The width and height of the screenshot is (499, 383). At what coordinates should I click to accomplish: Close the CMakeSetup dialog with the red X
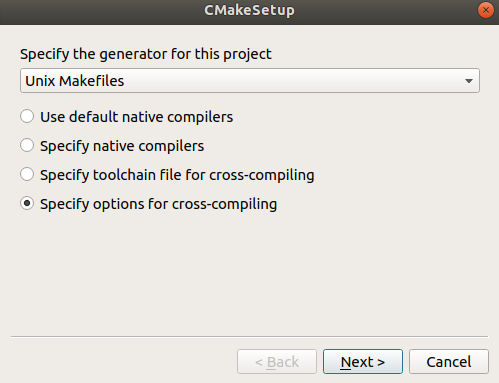tap(486, 10)
